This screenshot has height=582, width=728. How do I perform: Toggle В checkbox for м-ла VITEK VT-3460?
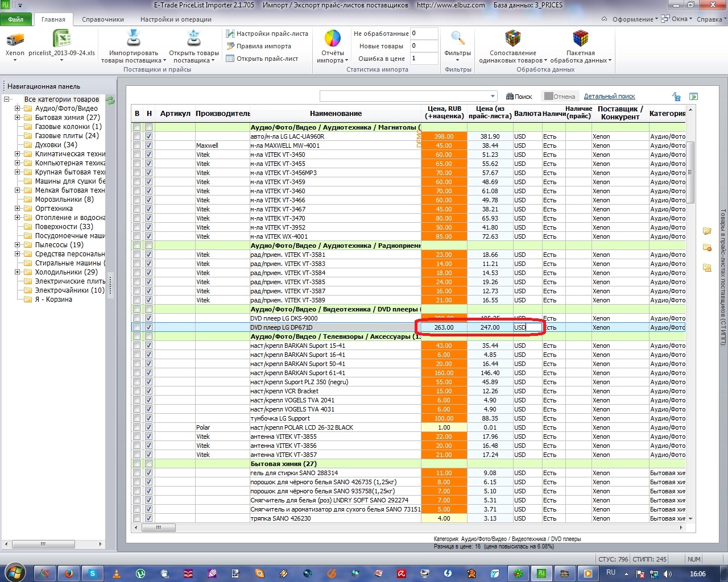137,191
